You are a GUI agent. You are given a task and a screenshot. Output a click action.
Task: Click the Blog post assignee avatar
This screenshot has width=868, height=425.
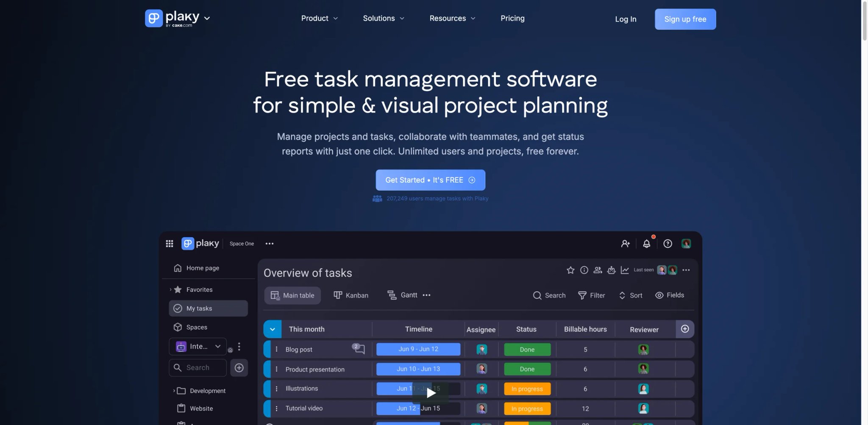pos(481,350)
